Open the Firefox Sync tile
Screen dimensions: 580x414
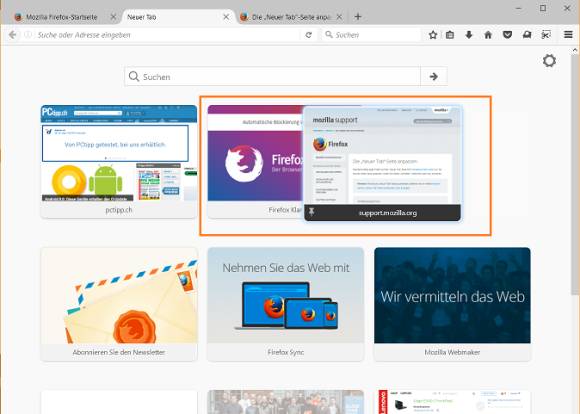tap(286, 304)
